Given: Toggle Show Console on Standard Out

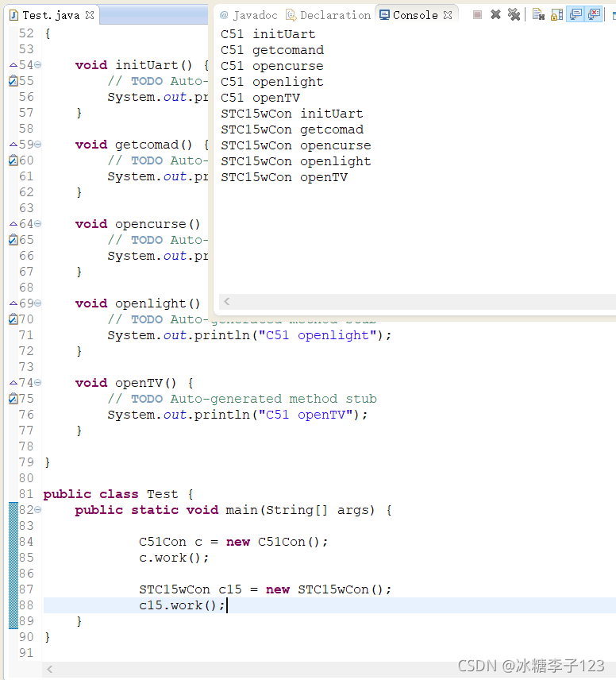Looking at the screenshot, I should coord(576,15).
